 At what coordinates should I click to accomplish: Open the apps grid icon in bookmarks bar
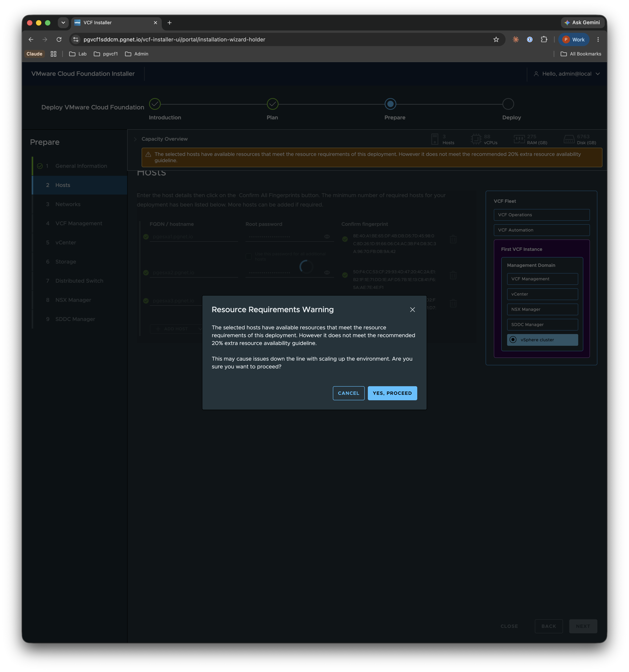point(53,54)
